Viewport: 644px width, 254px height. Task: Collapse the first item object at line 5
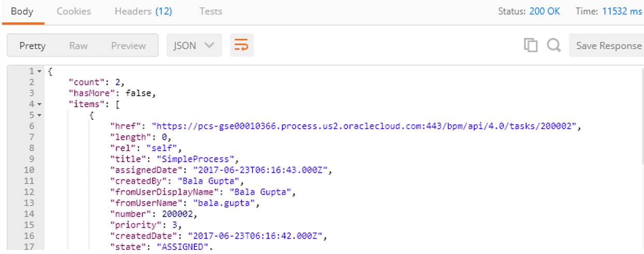click(x=39, y=115)
